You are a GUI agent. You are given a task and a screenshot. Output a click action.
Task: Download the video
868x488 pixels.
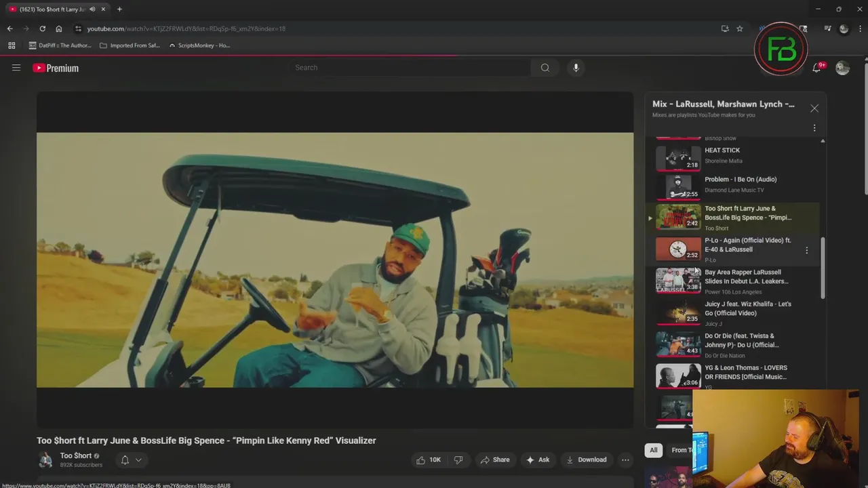click(587, 460)
